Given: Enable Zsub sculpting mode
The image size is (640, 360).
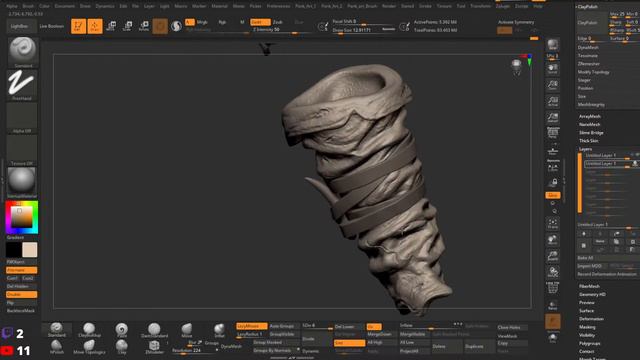Looking at the screenshot, I should 278,22.
